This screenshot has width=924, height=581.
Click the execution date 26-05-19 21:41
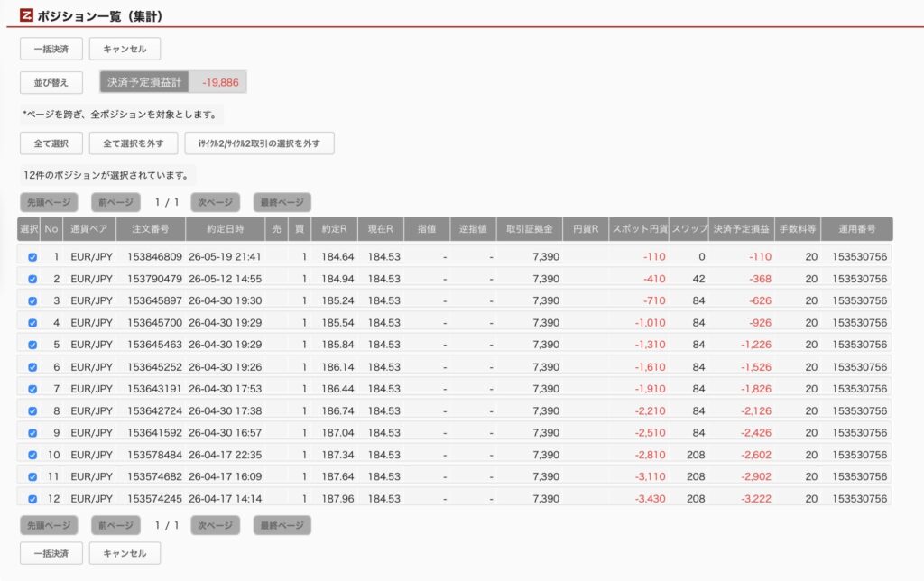tap(225, 257)
